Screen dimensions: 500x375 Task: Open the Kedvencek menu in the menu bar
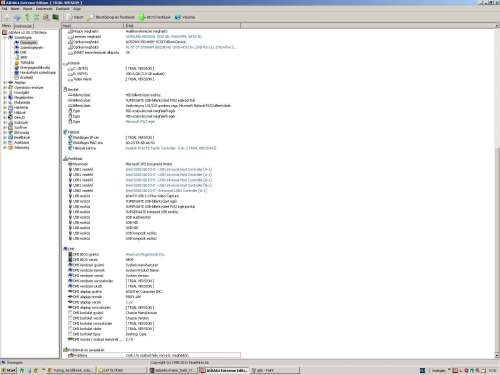[x=44, y=9]
